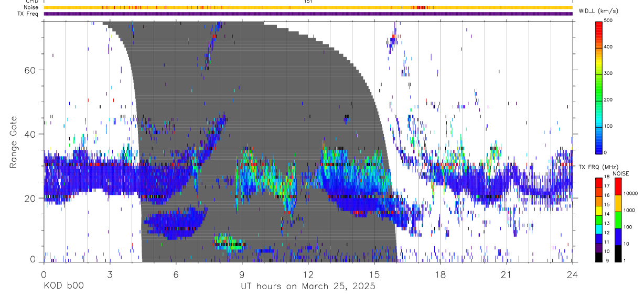
Task: Click the 1000 label on NOISE scale
Action: click(630, 211)
